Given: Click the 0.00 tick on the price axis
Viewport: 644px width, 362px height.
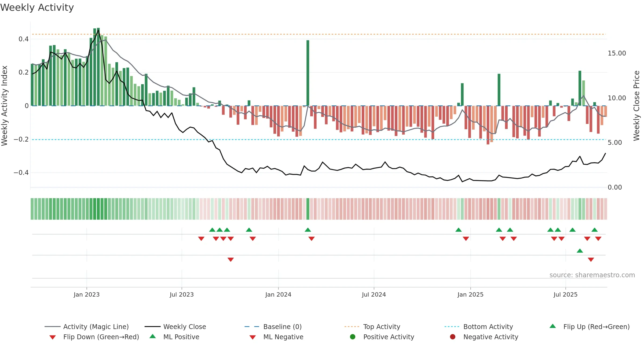Looking at the screenshot, I should click(615, 187).
